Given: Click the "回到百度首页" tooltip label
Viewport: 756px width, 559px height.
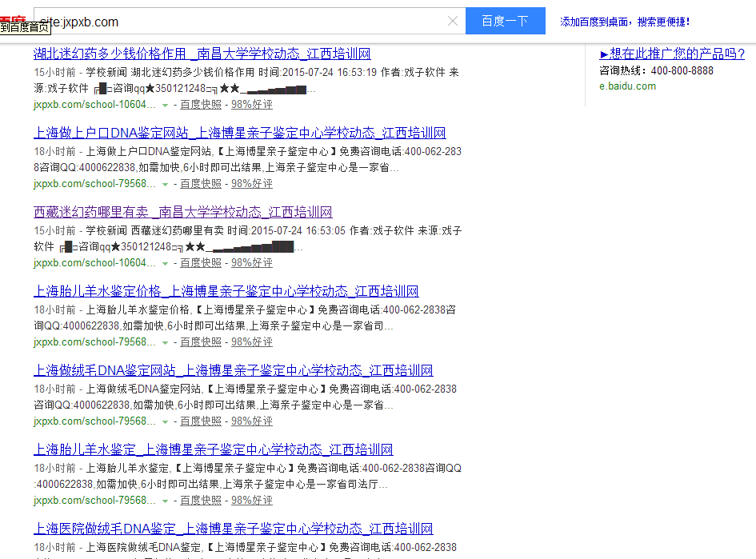Looking at the screenshot, I should pyautogui.click(x=26, y=28).
